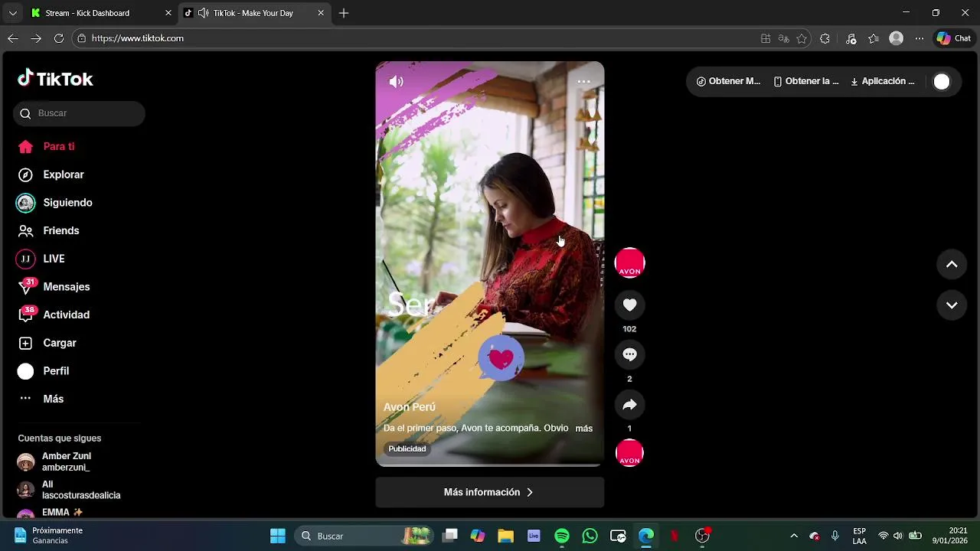Screen dimensions: 980x551
Task: Open a new browser tab
Action: click(344, 13)
